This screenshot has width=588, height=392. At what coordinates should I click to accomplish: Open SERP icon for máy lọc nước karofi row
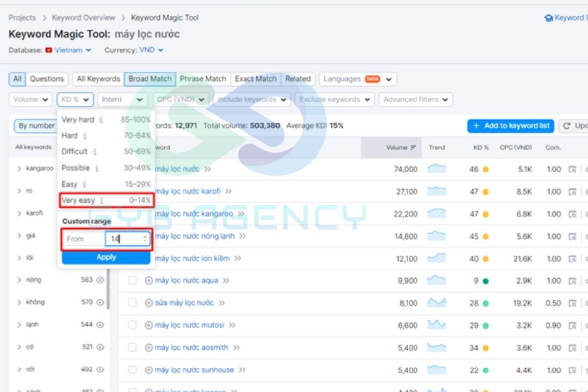572,192
